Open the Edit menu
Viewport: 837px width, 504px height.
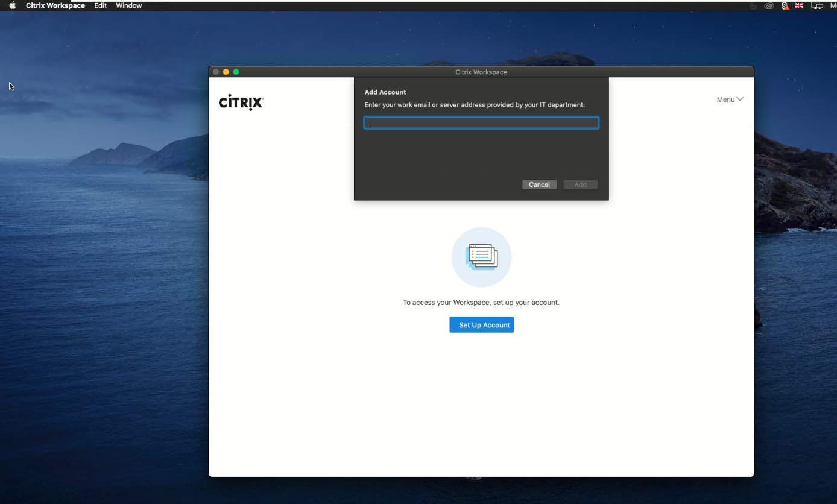pos(101,6)
